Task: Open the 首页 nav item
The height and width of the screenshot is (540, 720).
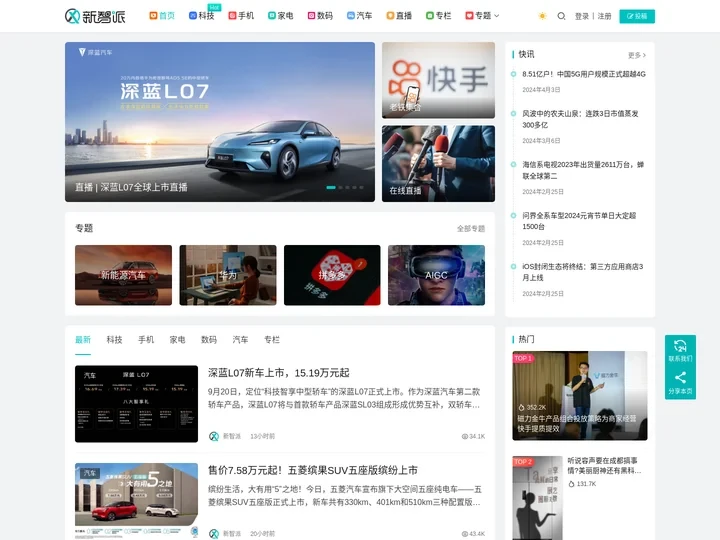Action: 162,16
